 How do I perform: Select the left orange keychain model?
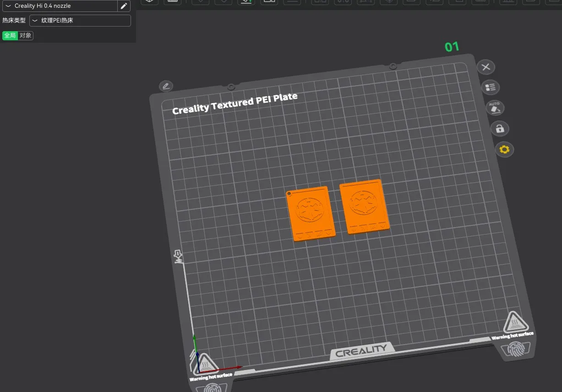311,213
